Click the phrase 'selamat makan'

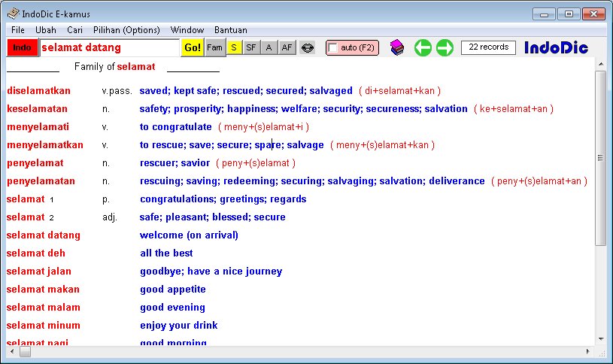coord(43,290)
